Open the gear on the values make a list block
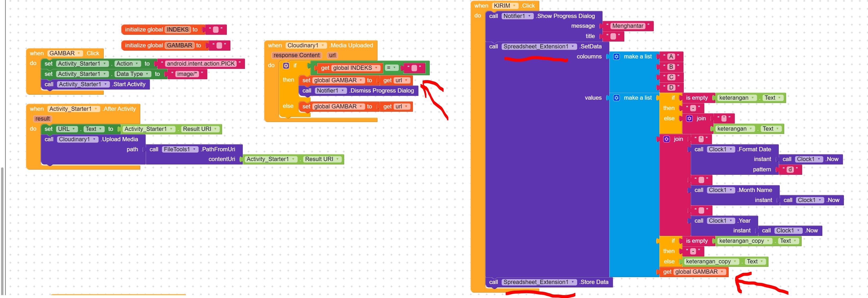The height and width of the screenshot is (298, 868). tap(616, 98)
